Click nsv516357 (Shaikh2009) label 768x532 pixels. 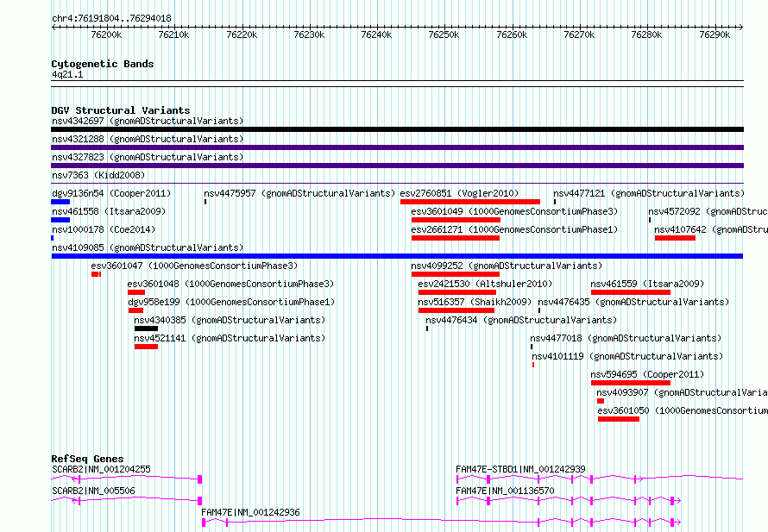pyautogui.click(x=475, y=302)
